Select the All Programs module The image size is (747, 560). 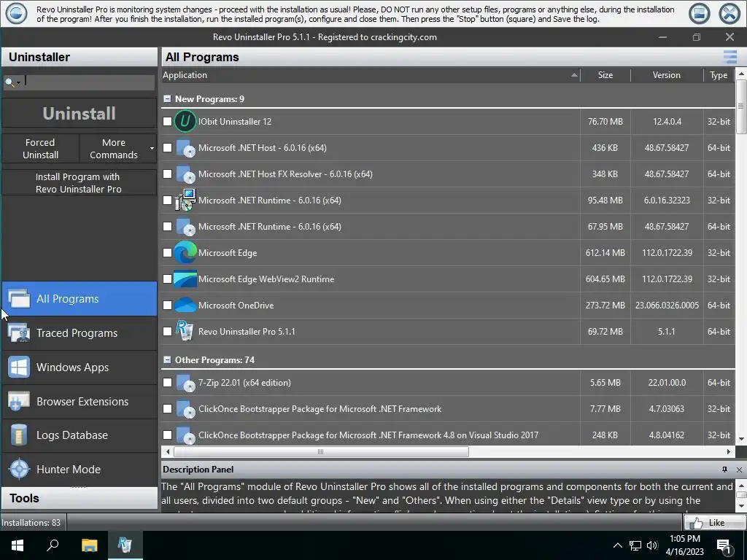pos(80,298)
